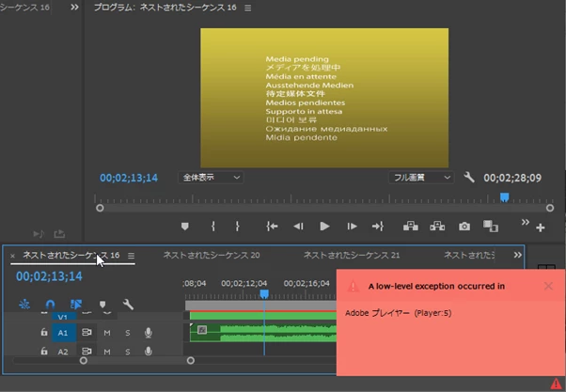The image size is (566, 392).
Task: Click the track header zoom scroll handle
Action: pos(84,360)
